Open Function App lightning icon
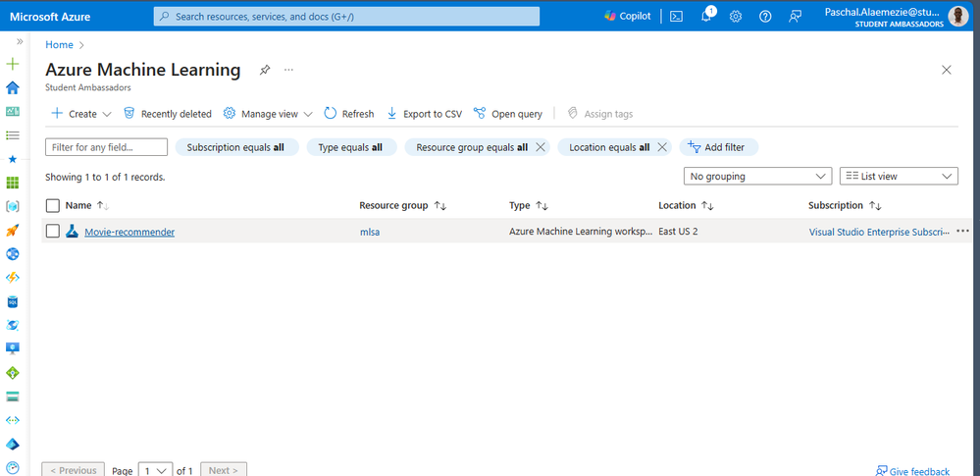 tap(13, 278)
